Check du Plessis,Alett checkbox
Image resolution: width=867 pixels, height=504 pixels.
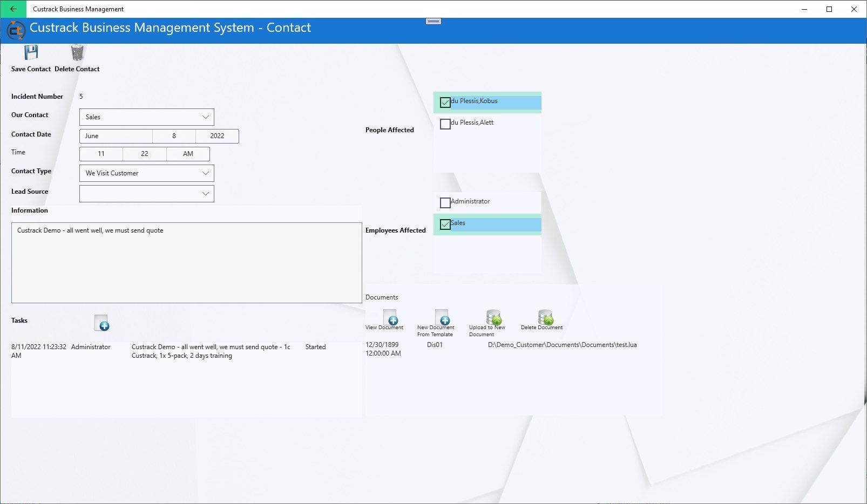[x=445, y=124]
